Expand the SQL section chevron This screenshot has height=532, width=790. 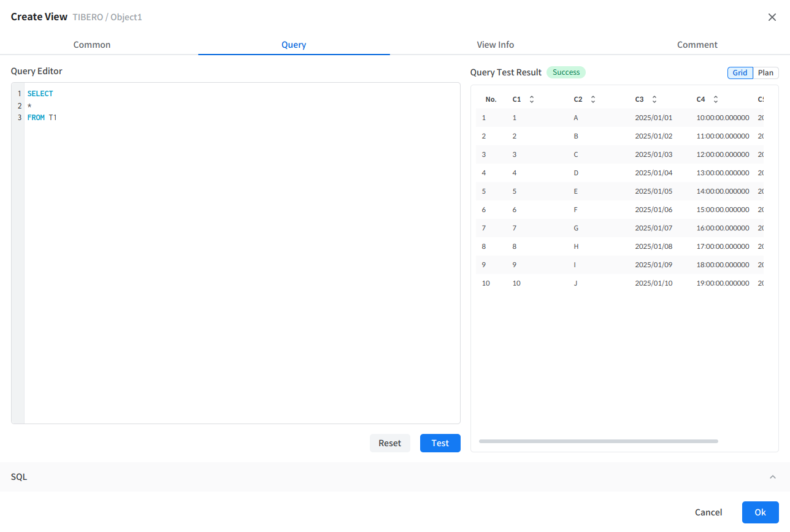point(773,477)
